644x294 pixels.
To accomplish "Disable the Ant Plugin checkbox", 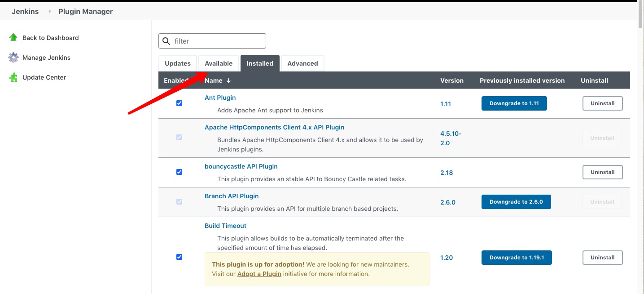I will (180, 103).
